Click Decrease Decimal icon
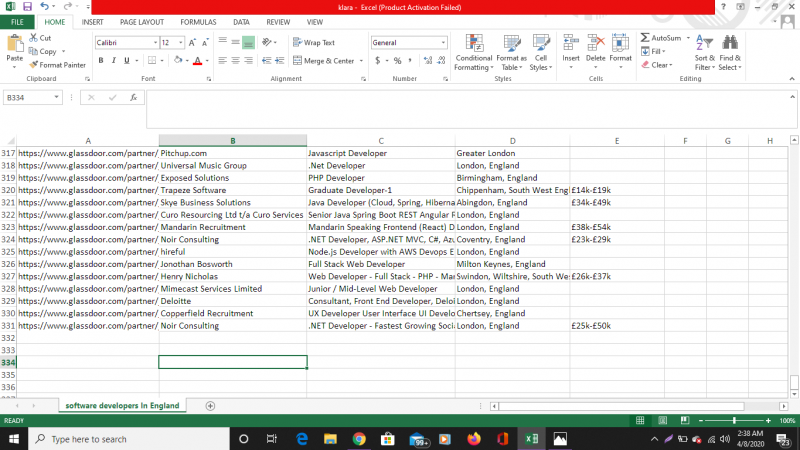800x450 pixels. (441, 60)
